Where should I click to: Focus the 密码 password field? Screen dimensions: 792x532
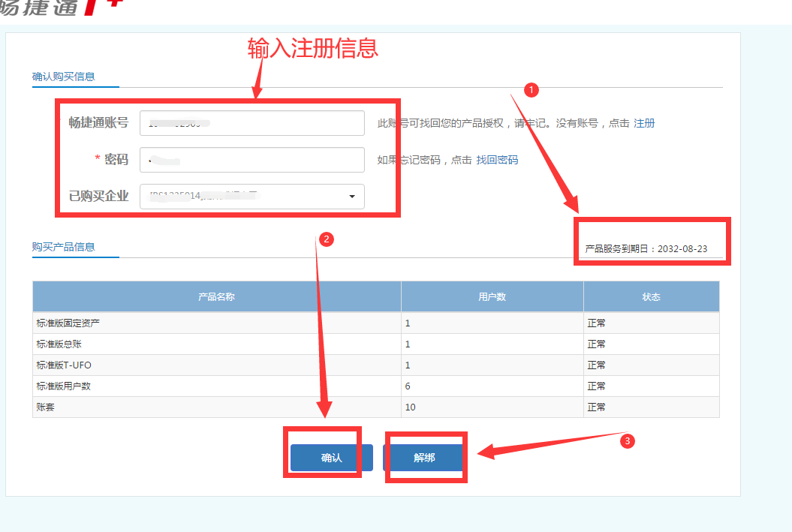[252, 160]
